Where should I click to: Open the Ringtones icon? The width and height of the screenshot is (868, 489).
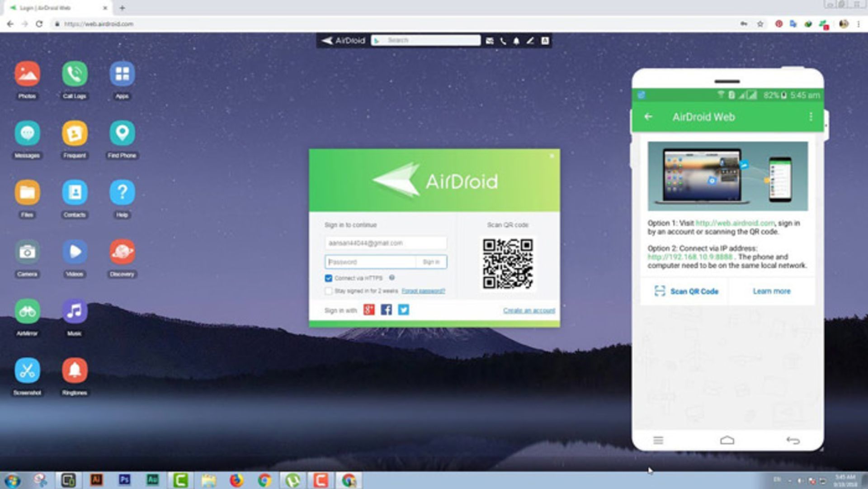[75, 370]
